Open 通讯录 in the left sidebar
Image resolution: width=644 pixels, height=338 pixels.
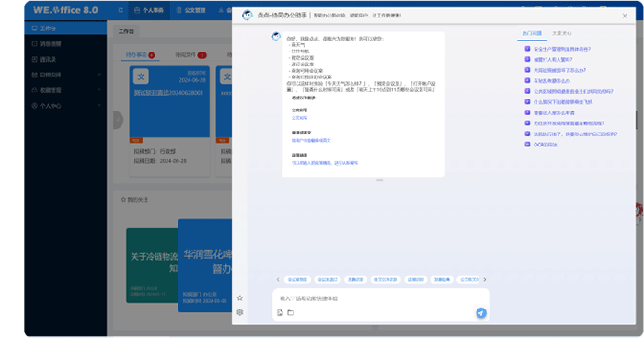(x=65, y=59)
